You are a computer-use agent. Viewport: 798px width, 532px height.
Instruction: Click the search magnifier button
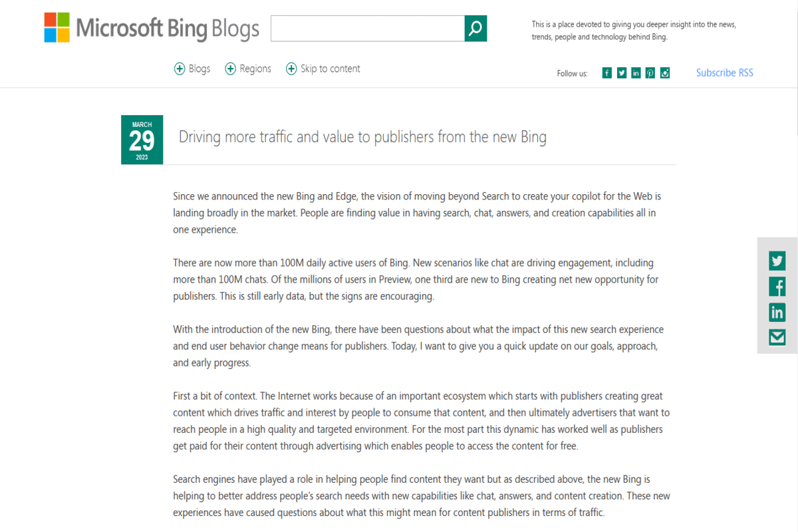click(x=475, y=29)
